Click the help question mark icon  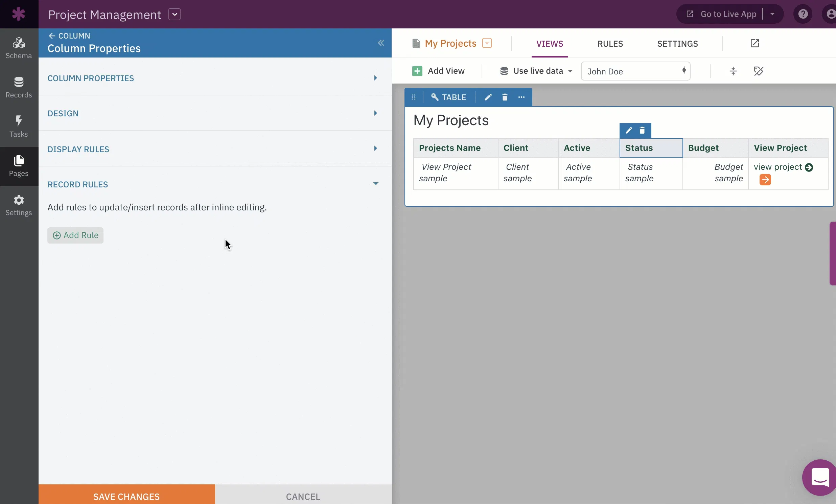(x=803, y=14)
